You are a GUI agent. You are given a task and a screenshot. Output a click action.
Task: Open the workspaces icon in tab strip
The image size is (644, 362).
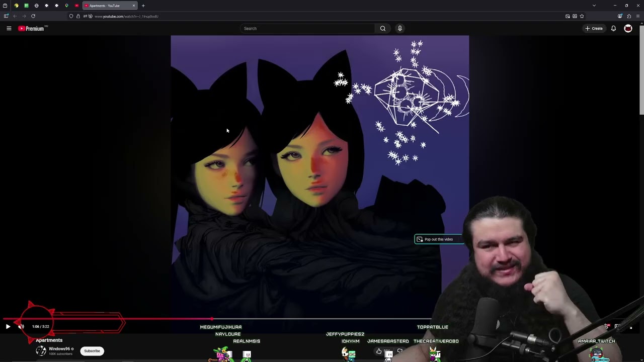[5, 6]
